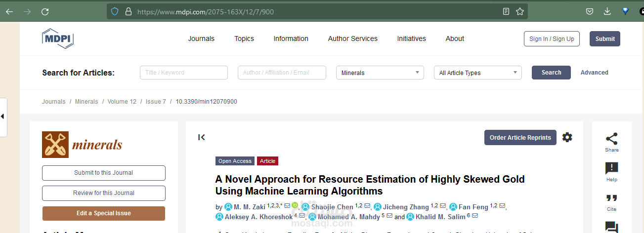The image size is (644, 233).
Task: Click the Save to Pocket icon
Action: coord(590,11)
